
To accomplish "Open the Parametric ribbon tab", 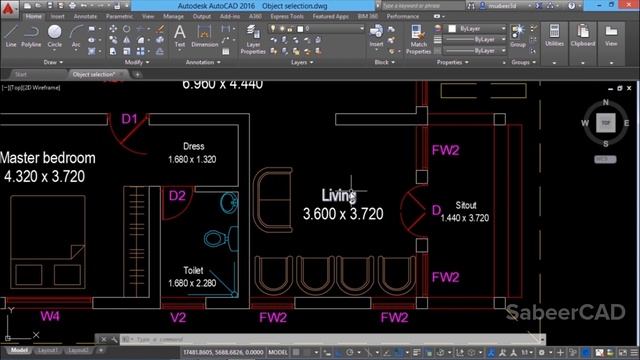I will pyautogui.click(x=119, y=16).
